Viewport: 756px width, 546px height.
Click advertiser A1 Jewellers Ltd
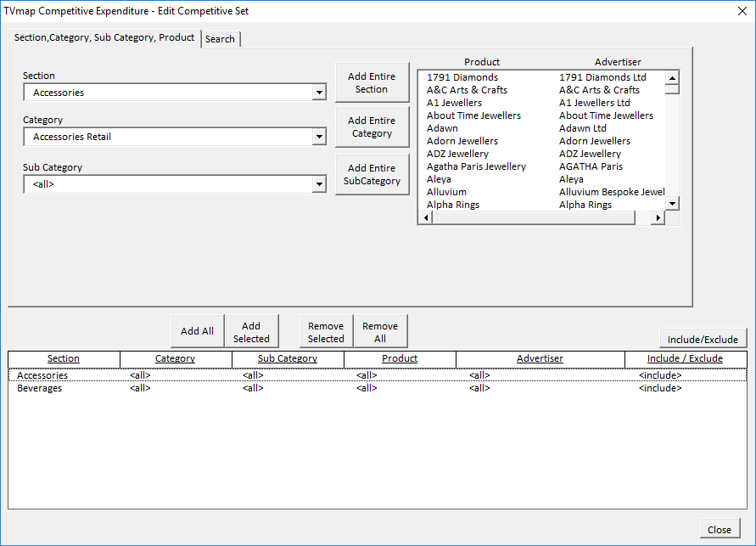(x=595, y=103)
